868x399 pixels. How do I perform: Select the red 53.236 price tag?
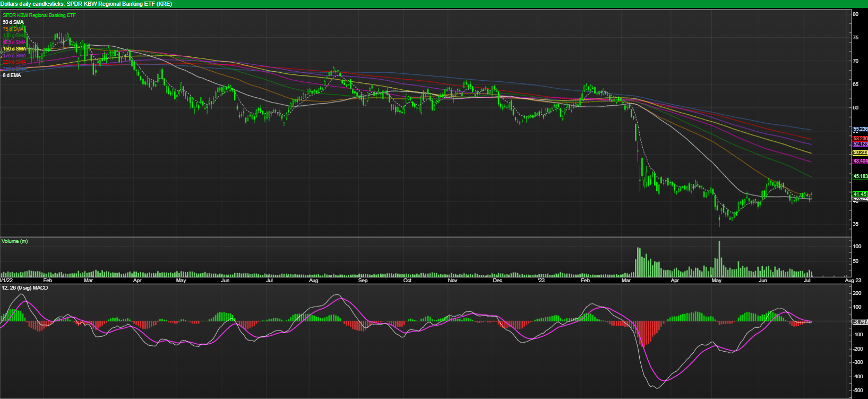[860, 139]
